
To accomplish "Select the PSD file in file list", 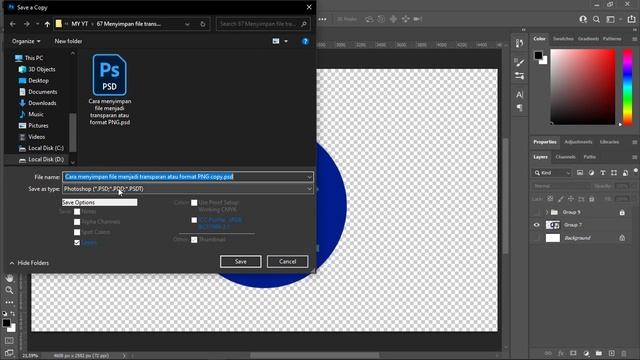I will (x=110, y=90).
